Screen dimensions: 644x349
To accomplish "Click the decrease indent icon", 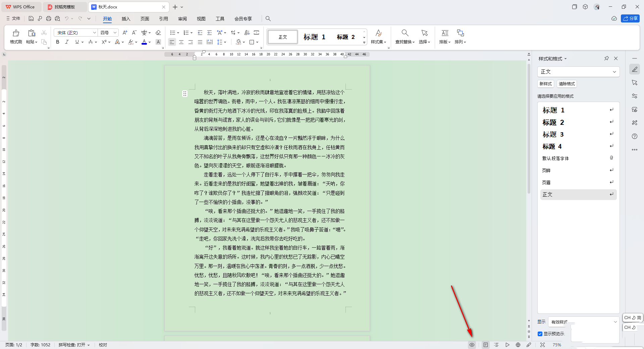I will tap(200, 33).
